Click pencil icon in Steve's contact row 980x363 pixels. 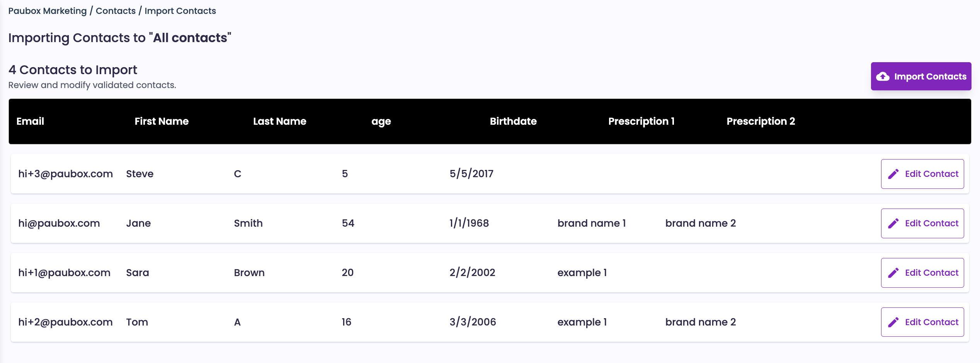(893, 174)
